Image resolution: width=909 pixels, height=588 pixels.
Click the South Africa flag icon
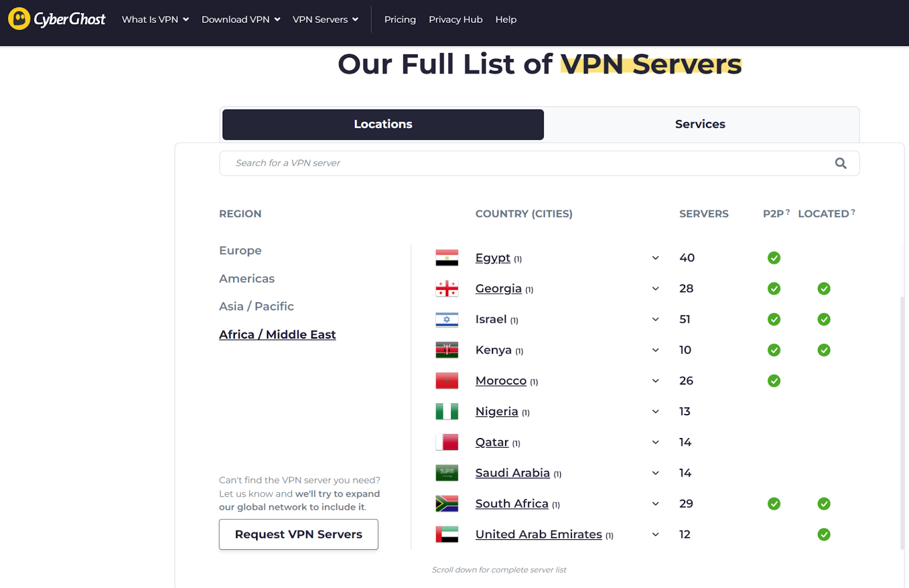[447, 503]
